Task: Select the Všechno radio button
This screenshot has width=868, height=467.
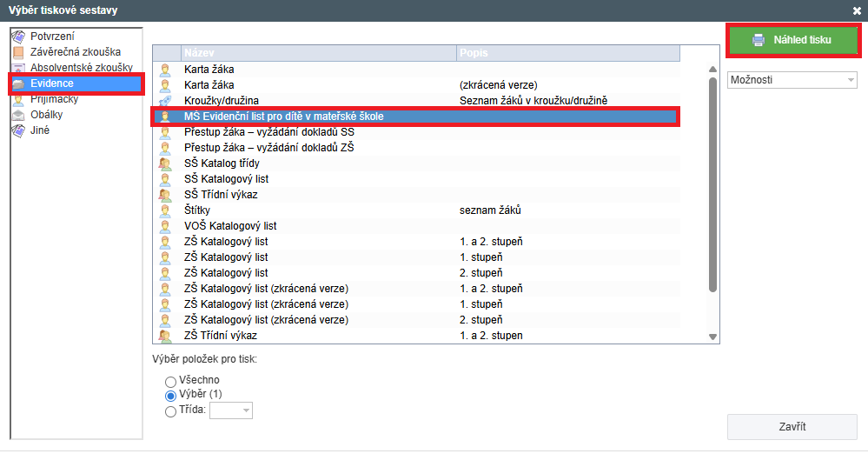Action: pos(170,381)
